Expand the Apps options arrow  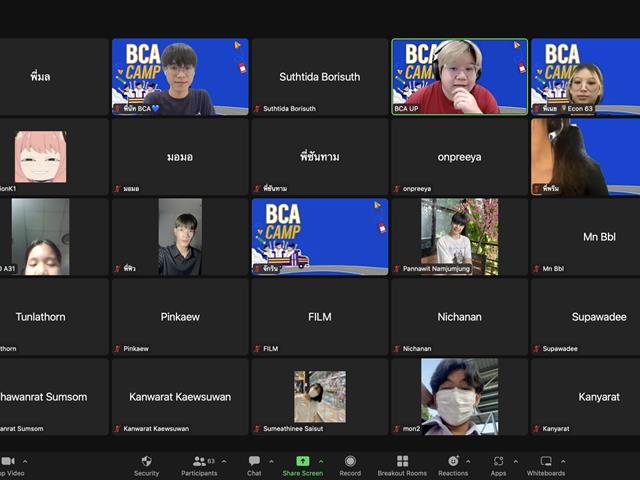point(516,461)
